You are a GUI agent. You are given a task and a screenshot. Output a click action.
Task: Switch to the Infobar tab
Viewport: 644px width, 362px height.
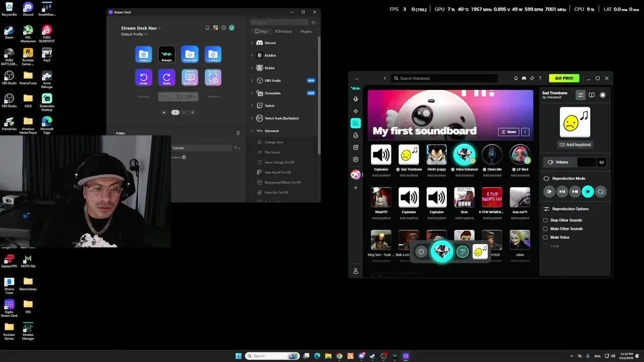tap(284, 31)
